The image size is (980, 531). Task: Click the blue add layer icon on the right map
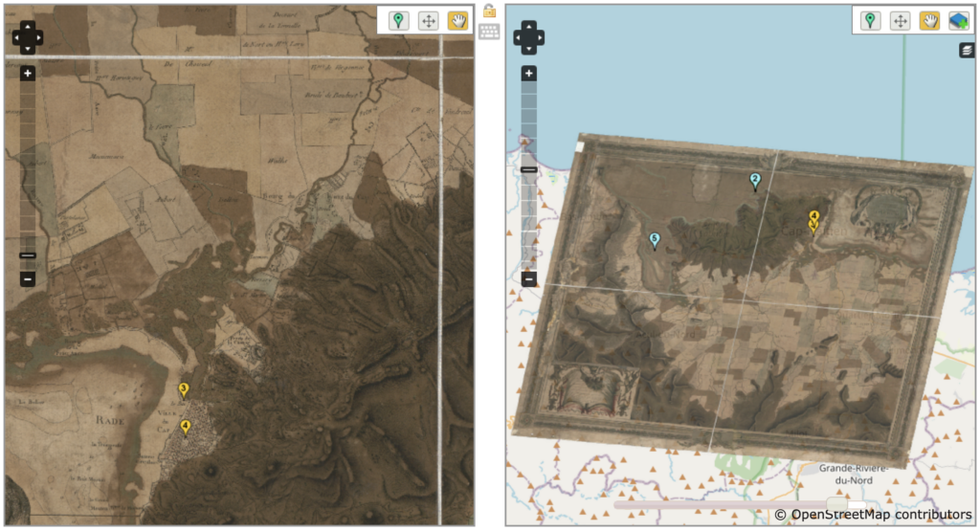tap(959, 21)
